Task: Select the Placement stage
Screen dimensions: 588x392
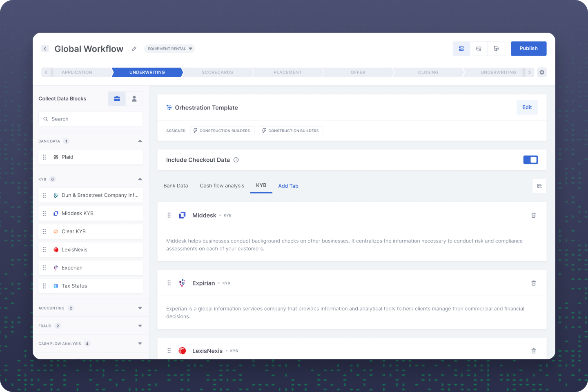Action: (287, 72)
